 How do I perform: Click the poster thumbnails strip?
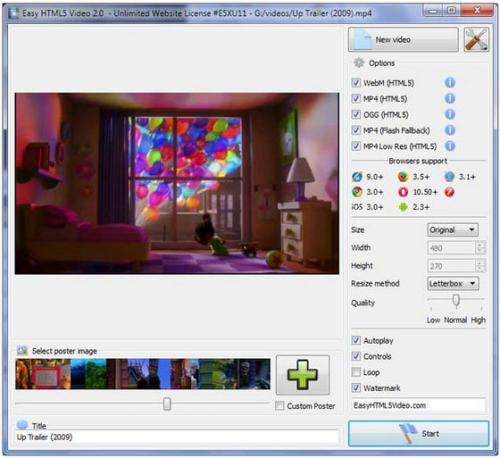click(x=143, y=374)
